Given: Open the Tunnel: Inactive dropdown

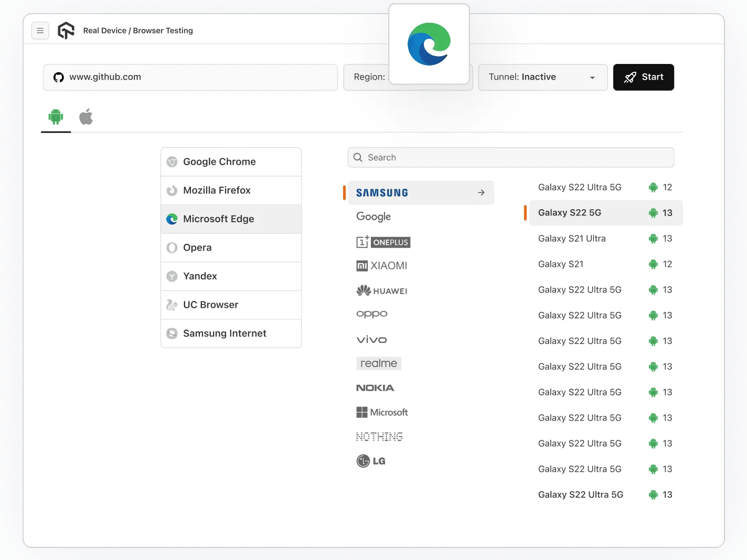Looking at the screenshot, I should pos(542,78).
